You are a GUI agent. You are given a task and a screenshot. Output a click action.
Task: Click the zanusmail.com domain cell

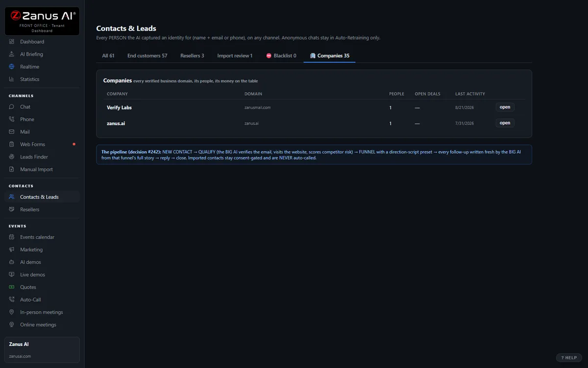tap(258, 107)
